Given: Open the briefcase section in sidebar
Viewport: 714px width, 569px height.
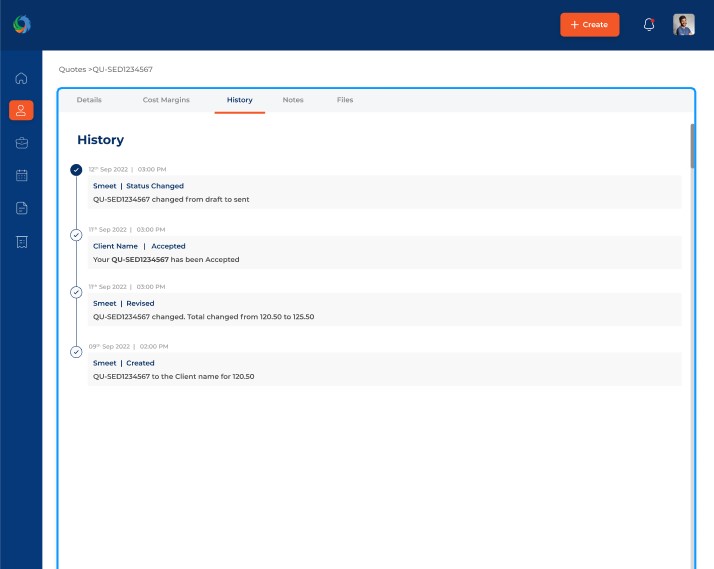Looking at the screenshot, I should pos(22,143).
